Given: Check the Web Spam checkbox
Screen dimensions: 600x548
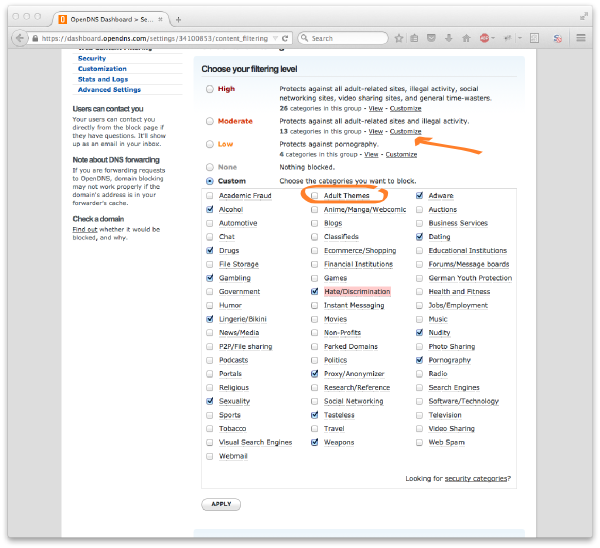Looking at the screenshot, I should click(x=419, y=442).
